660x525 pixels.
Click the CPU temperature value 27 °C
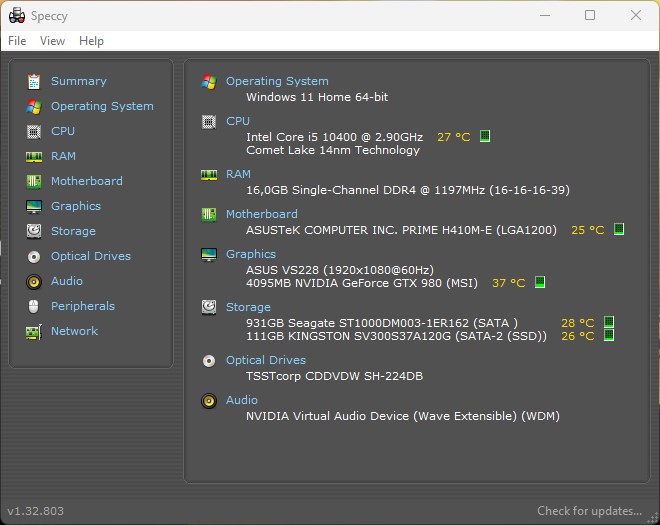[454, 137]
